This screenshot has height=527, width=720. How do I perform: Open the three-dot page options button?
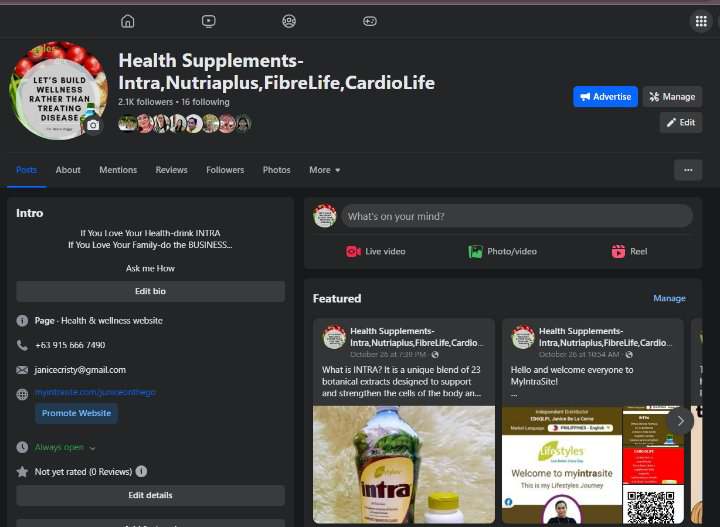688,170
